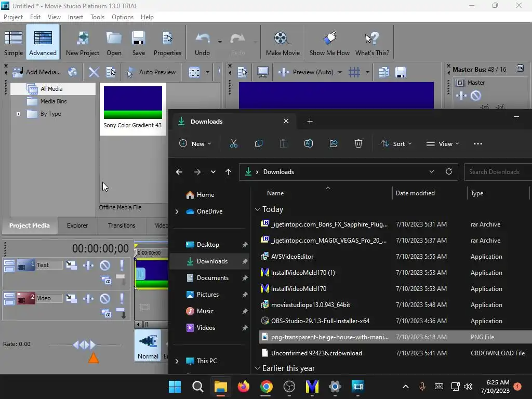Open the Edit menu

[35, 17]
